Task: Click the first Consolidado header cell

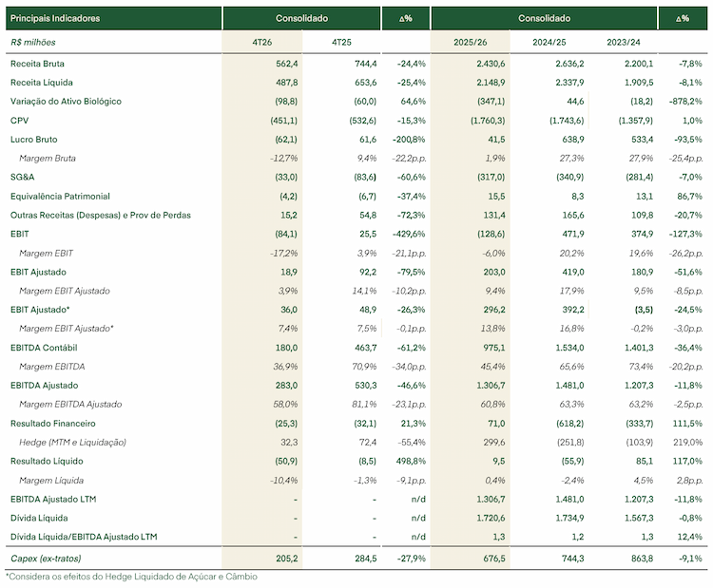Action: click(x=301, y=18)
